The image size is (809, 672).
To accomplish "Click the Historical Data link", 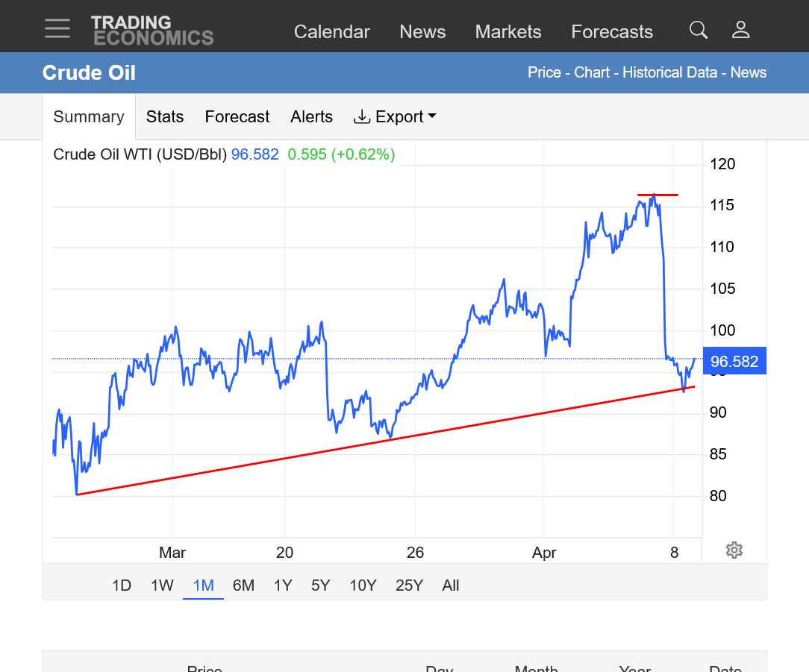I will (x=669, y=72).
